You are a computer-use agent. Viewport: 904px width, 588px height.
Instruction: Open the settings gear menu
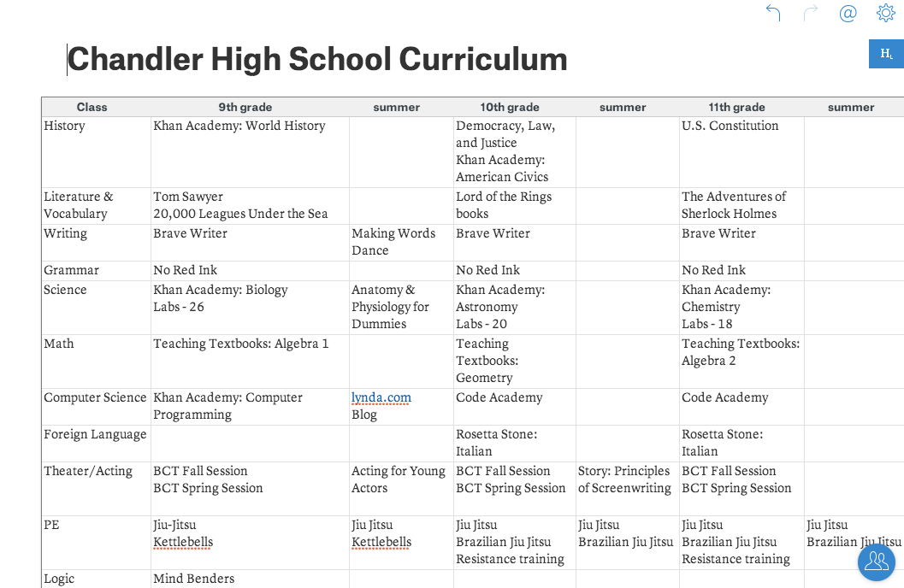pos(885,13)
